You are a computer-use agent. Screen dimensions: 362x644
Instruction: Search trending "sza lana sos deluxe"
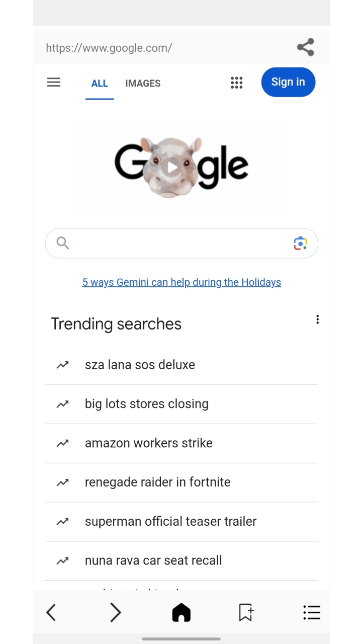(x=140, y=365)
